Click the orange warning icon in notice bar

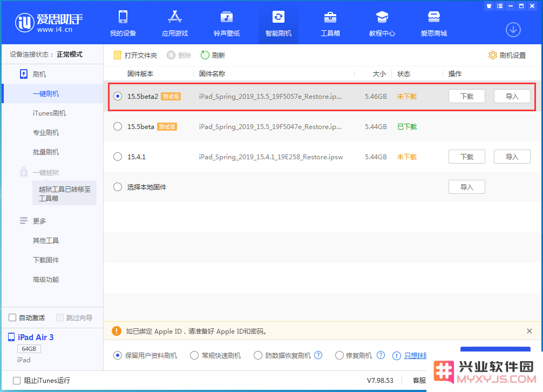click(117, 331)
